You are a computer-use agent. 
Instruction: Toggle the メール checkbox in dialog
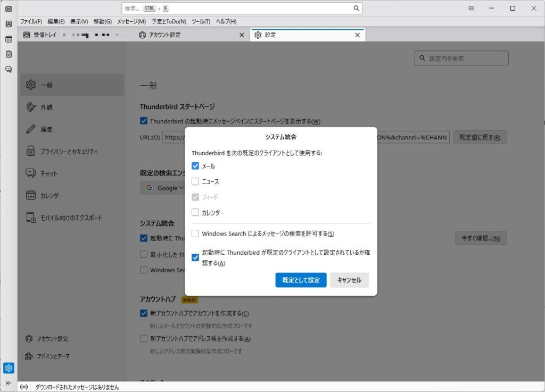point(195,166)
